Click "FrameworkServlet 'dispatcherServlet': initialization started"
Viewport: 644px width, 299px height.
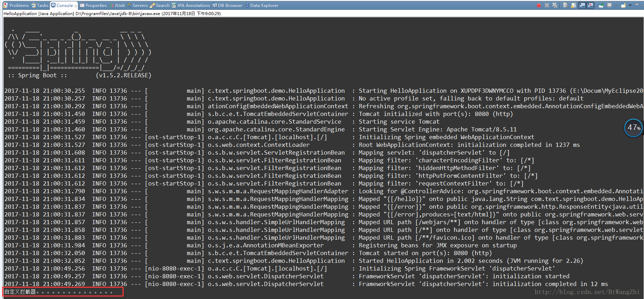pos(464,276)
